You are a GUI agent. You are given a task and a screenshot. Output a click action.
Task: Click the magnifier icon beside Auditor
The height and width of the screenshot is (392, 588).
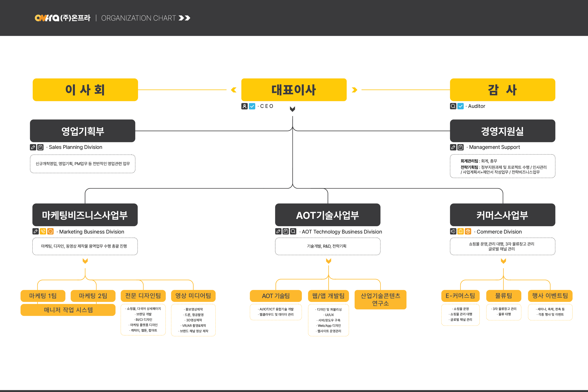tap(453, 106)
